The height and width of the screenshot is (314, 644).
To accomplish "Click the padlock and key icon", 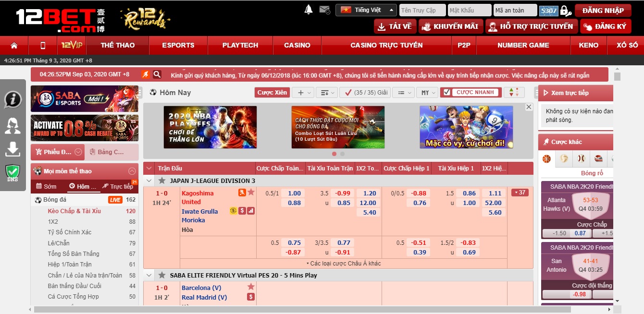I will (566, 10).
